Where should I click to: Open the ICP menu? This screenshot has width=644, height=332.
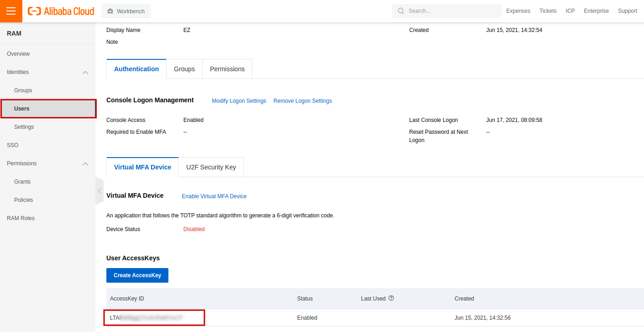click(x=570, y=11)
